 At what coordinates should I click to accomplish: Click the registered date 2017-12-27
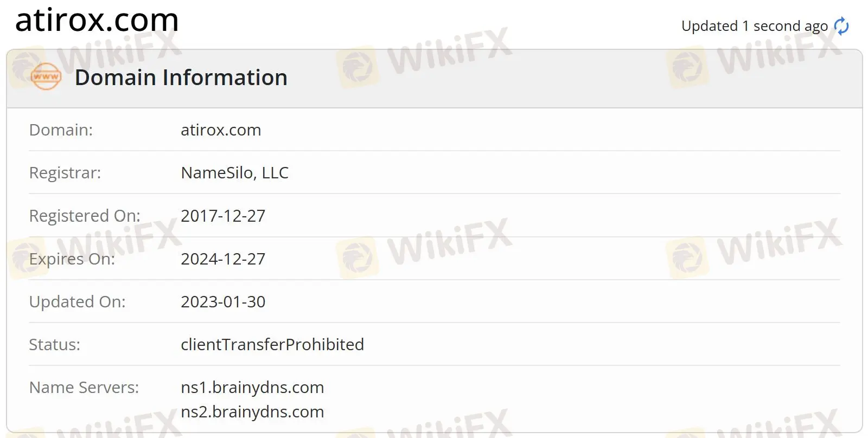223,216
